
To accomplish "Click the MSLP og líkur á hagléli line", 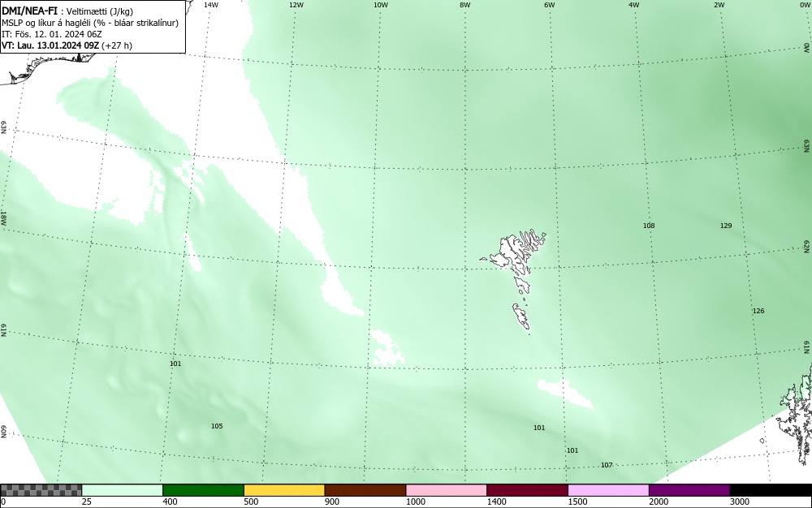I will coord(90,23).
